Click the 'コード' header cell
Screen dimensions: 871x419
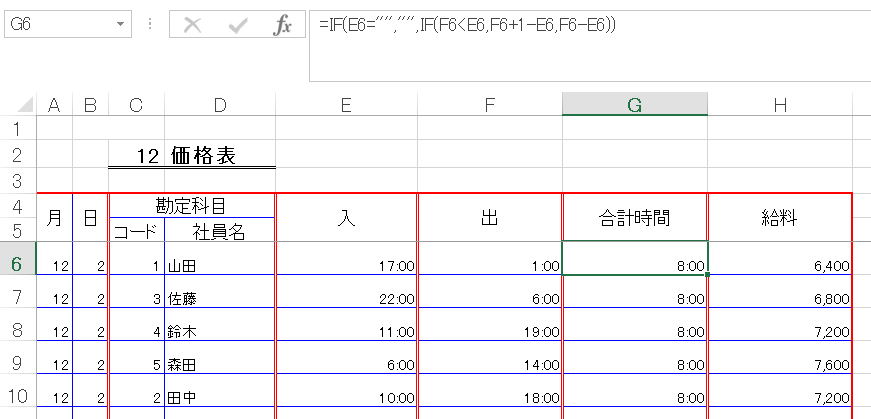coord(137,230)
